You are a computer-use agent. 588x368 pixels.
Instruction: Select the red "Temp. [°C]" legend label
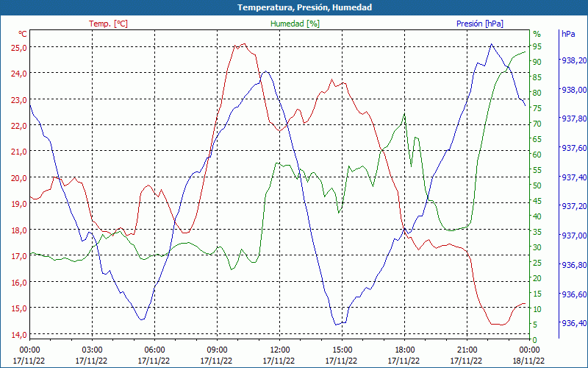[108, 24]
